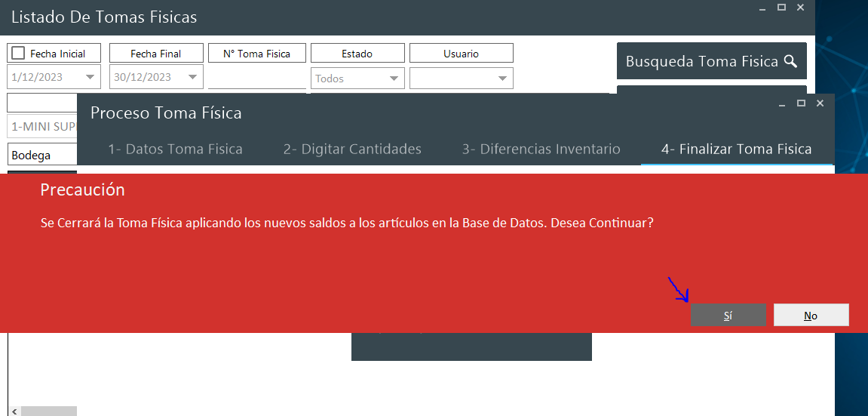Image resolution: width=868 pixels, height=416 pixels.
Task: Expand the Estado dropdown showing Todos
Action: [394, 79]
